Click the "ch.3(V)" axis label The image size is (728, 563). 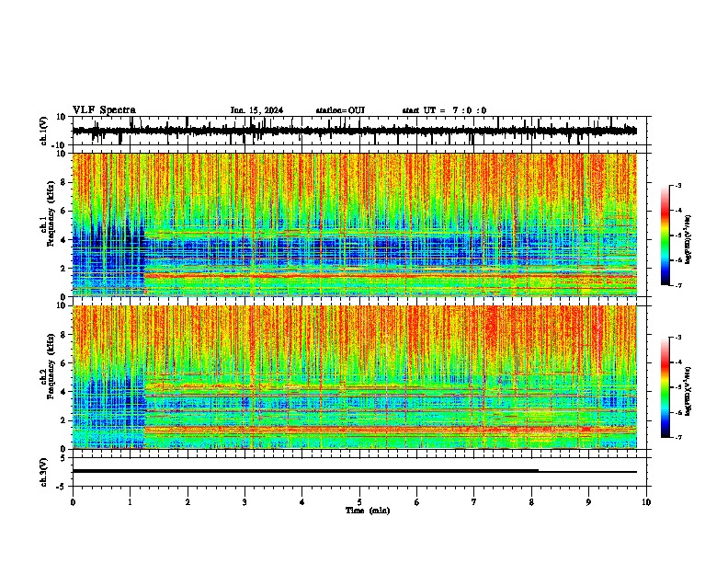(x=44, y=473)
